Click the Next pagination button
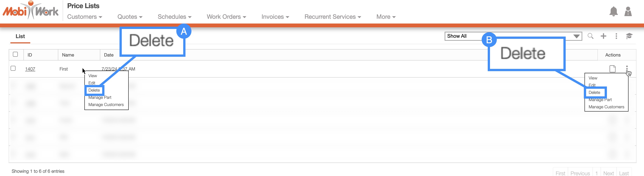 608,173
